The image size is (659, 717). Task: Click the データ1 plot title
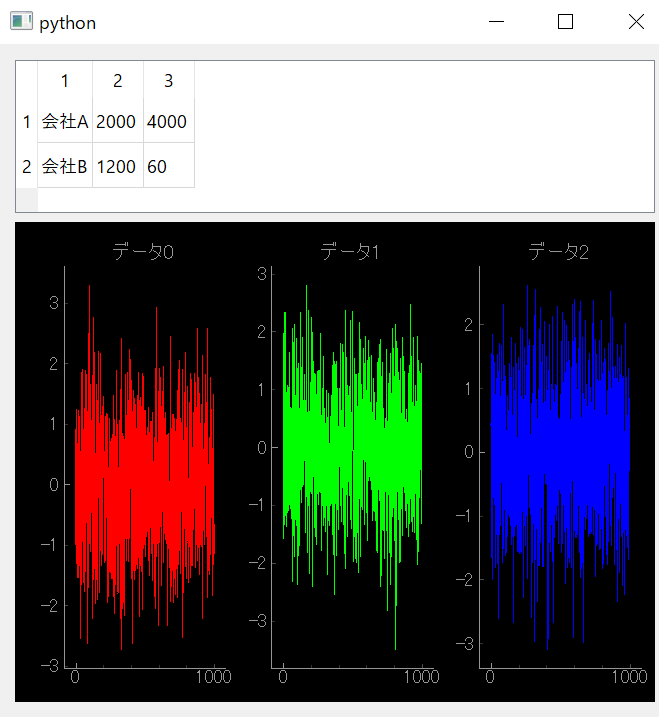pyautogui.click(x=350, y=252)
